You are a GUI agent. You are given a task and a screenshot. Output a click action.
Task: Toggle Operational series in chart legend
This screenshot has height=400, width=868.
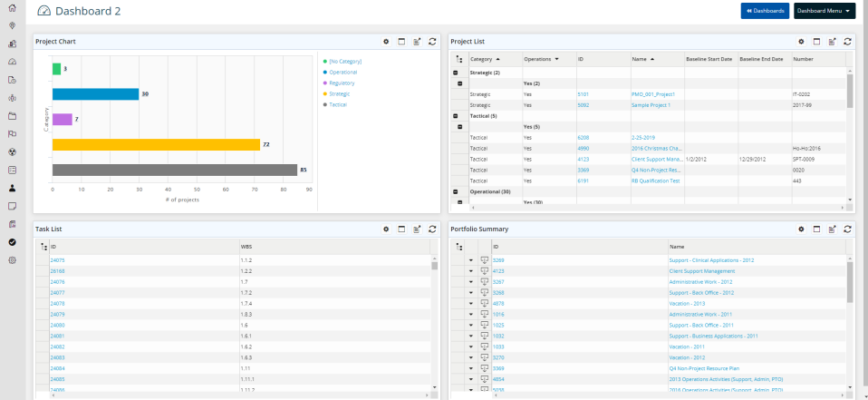tap(342, 72)
